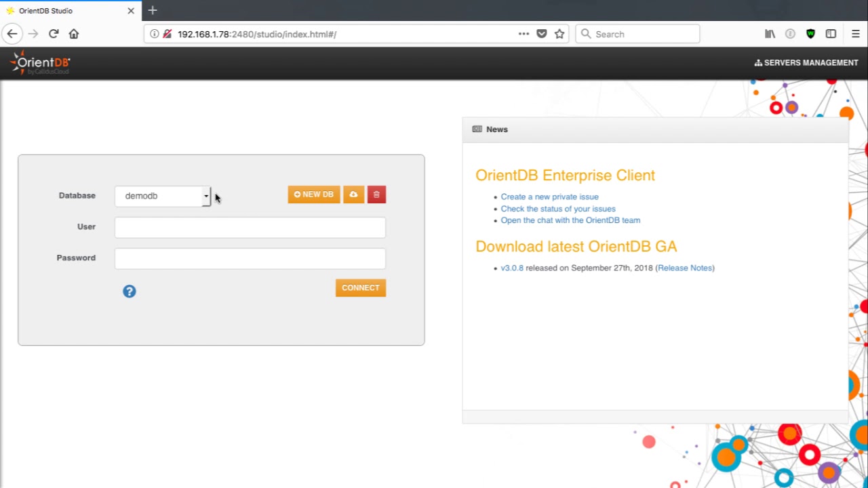Go back with browser back arrow
This screenshot has height=488, width=868.
[x=12, y=34]
